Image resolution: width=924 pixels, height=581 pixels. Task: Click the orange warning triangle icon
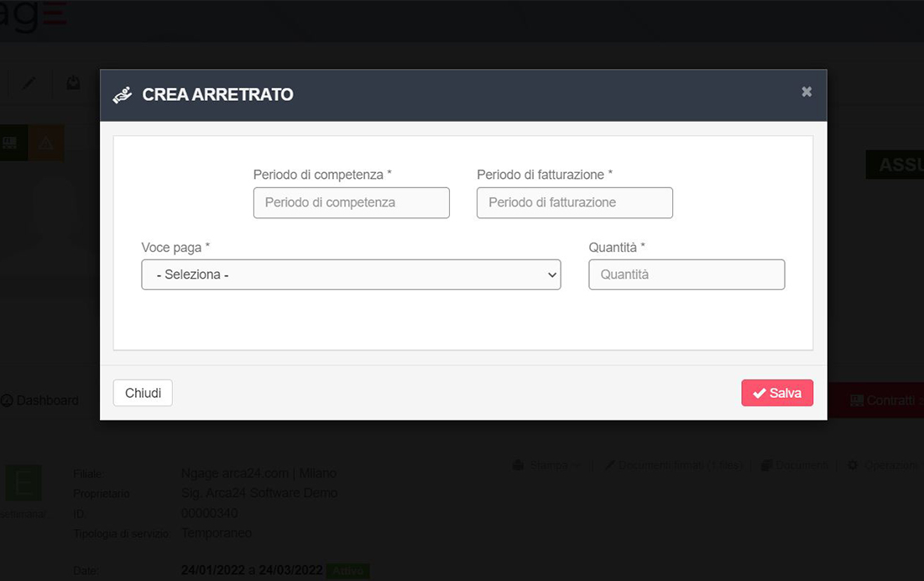pos(46,144)
